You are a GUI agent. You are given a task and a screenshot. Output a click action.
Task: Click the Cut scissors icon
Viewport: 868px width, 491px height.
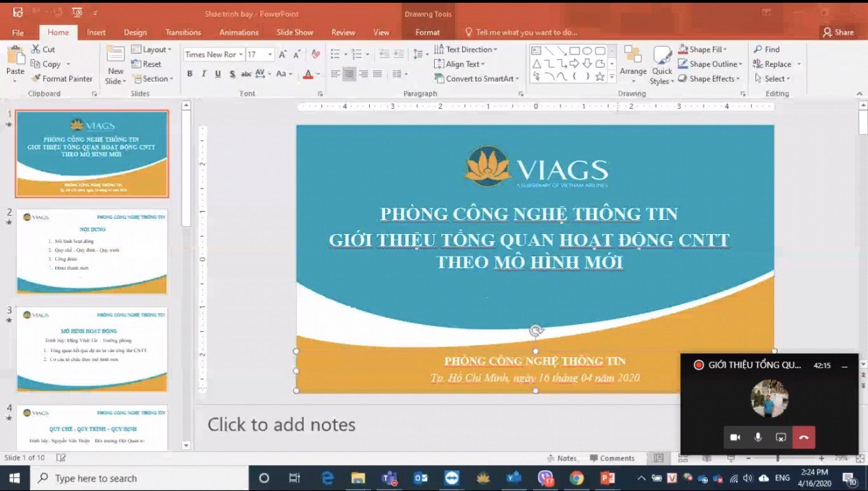(36, 50)
